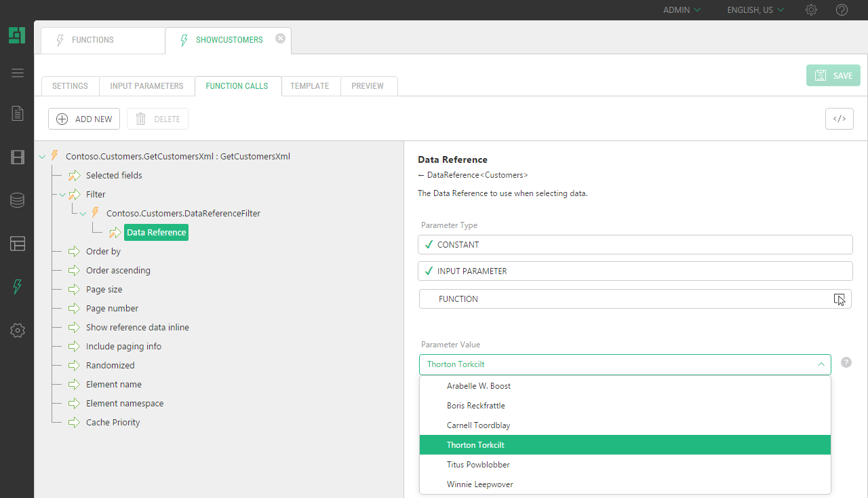This screenshot has width=868, height=498.
Task: Click the source code view button
Action: [x=839, y=119]
